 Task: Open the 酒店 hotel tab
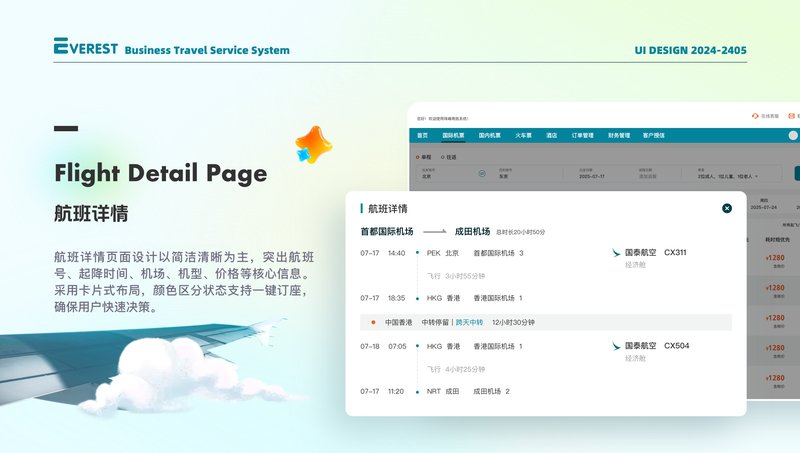coord(552,135)
